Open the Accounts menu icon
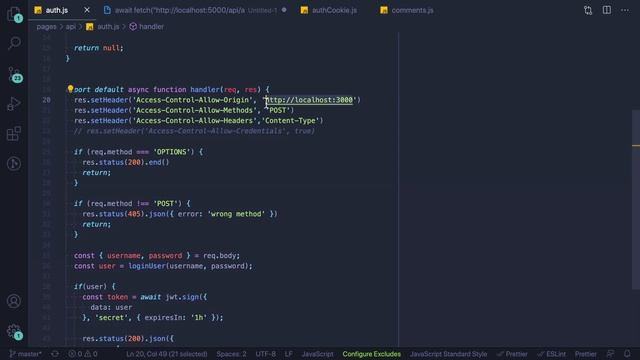The image size is (640, 360). (x=14, y=301)
